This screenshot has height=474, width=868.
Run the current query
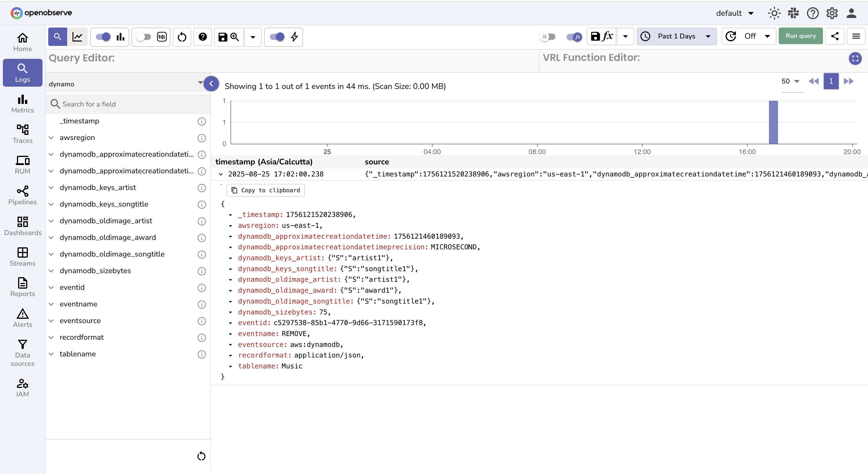point(801,36)
